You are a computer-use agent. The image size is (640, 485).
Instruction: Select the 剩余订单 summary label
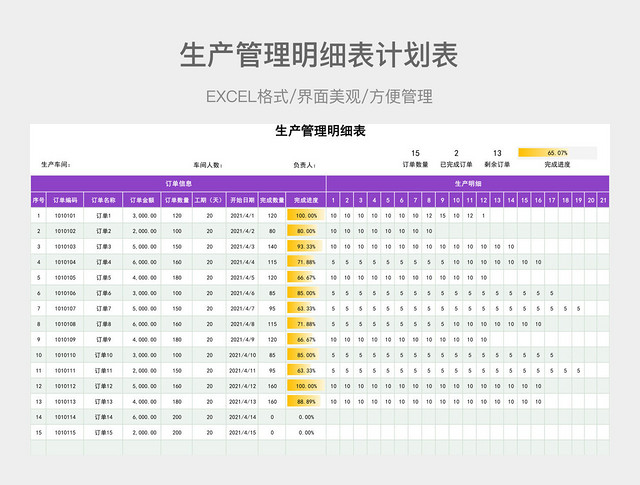coord(497,165)
